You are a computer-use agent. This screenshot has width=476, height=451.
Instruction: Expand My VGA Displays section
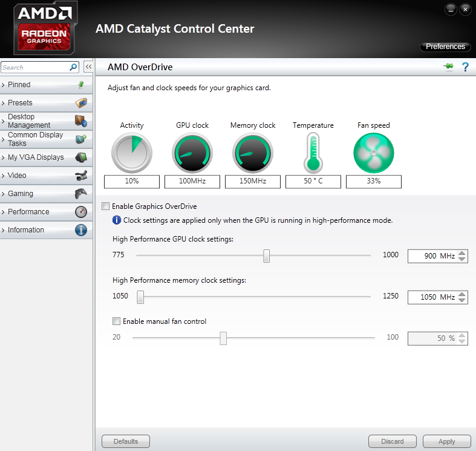[x=3, y=158]
